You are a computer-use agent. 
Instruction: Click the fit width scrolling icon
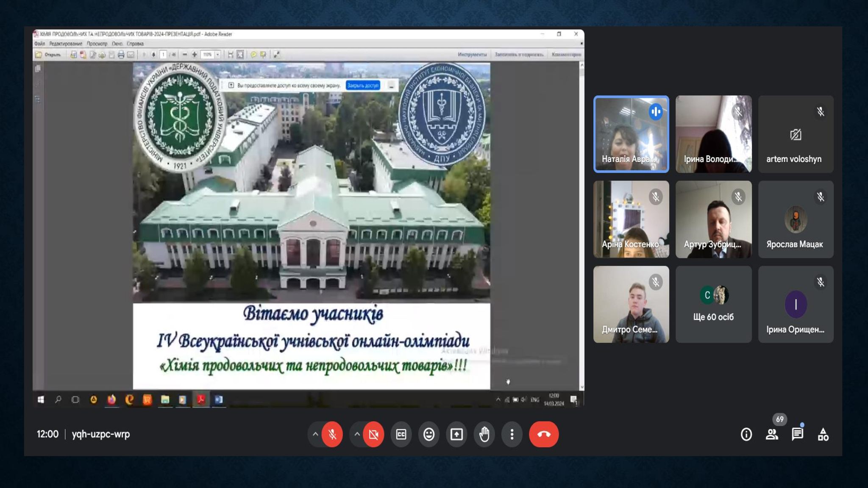(231, 55)
